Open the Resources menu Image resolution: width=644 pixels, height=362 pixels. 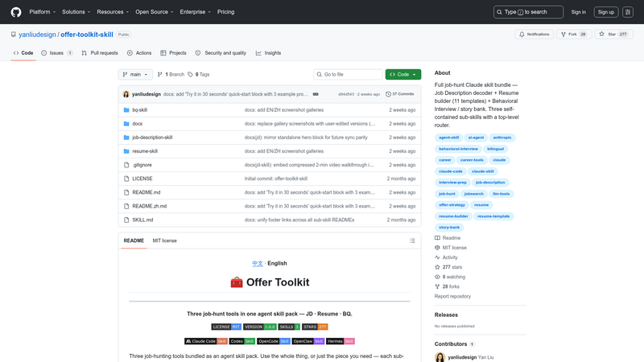tap(113, 12)
